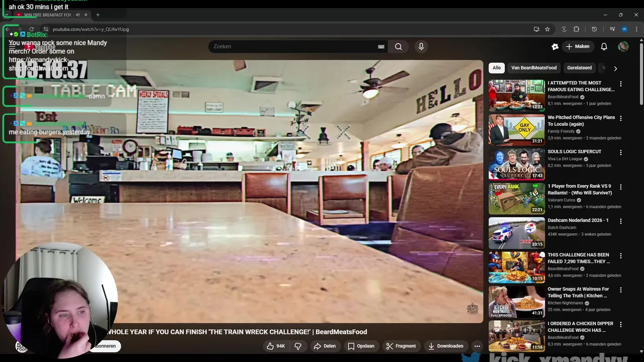Open the Valorant Curios channel name
The height and width of the screenshot is (362, 644).
(561, 200)
